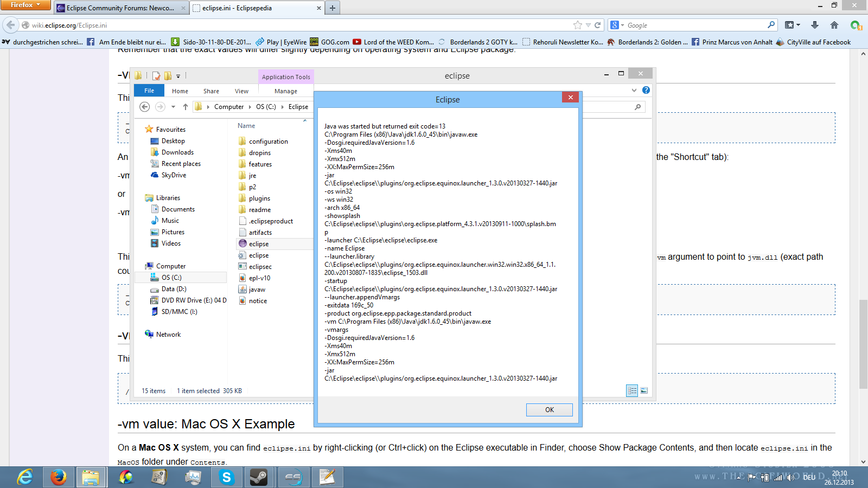Select Data (D:) drive in tree
Screen dimensions: 868x488
(x=169, y=289)
